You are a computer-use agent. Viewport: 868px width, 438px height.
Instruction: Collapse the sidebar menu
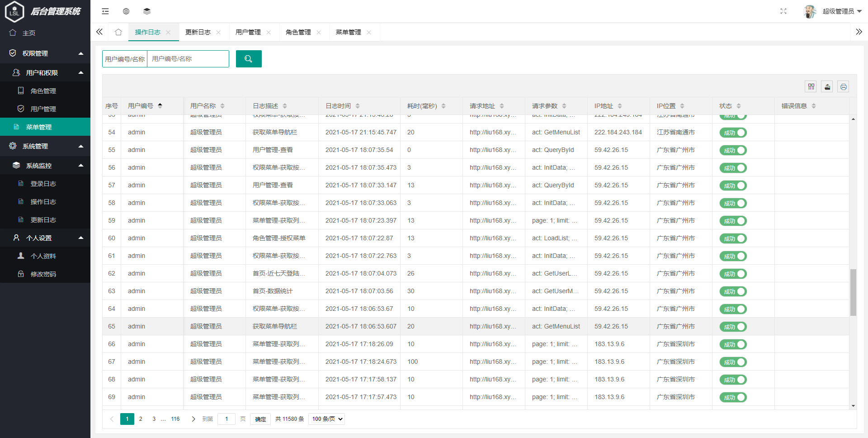[x=105, y=11]
